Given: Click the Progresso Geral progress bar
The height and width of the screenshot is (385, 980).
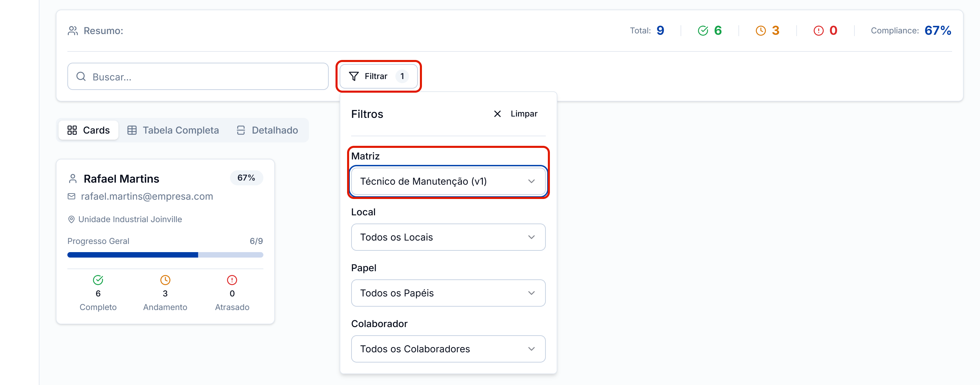Looking at the screenshot, I should (165, 255).
